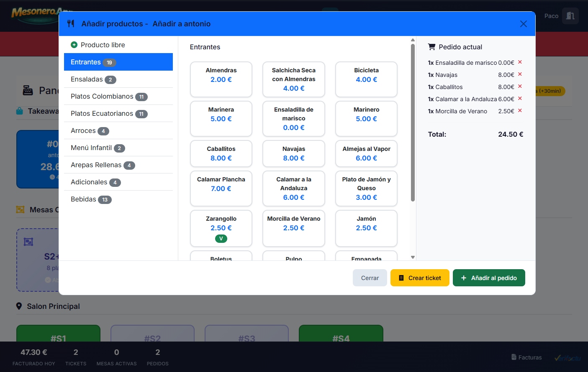Screen dimensions: 588x372
Task: Click the logout door icon beside Paco
Action: [570, 15]
